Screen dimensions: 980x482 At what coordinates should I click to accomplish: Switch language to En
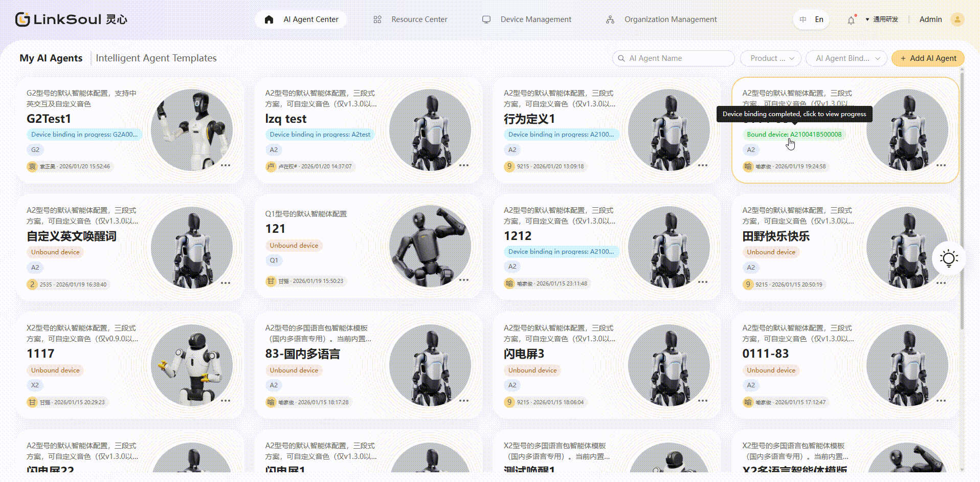point(819,19)
